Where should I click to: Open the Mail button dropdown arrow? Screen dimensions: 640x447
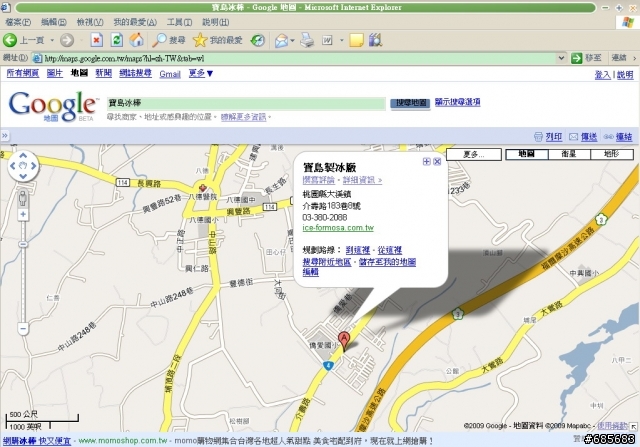coord(292,40)
